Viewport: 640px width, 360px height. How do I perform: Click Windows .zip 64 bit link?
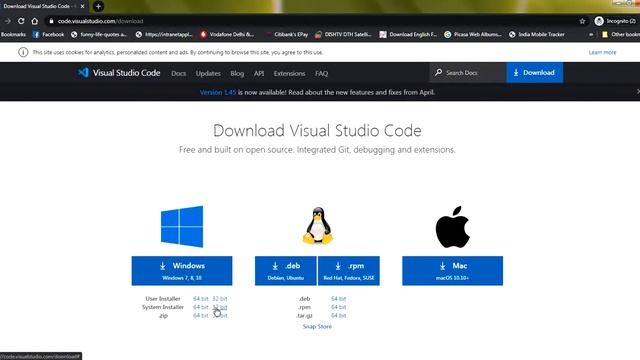click(x=200, y=316)
